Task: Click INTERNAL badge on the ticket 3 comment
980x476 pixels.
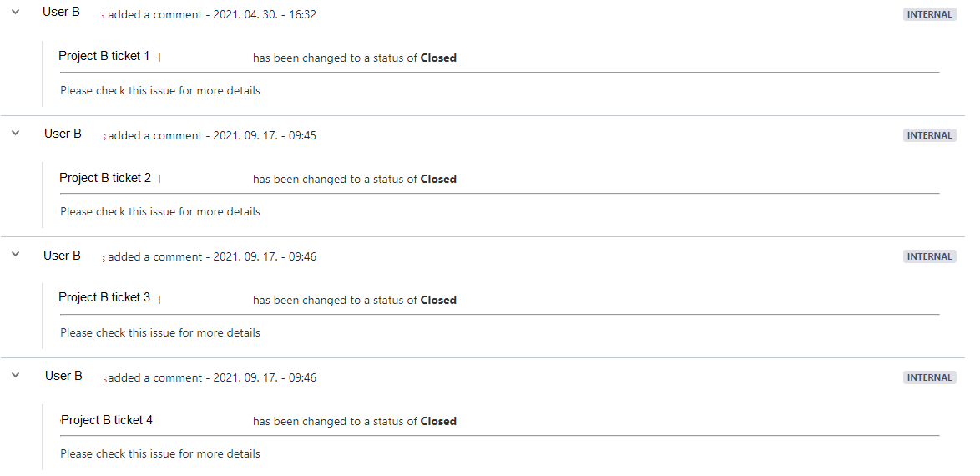Action: click(929, 256)
